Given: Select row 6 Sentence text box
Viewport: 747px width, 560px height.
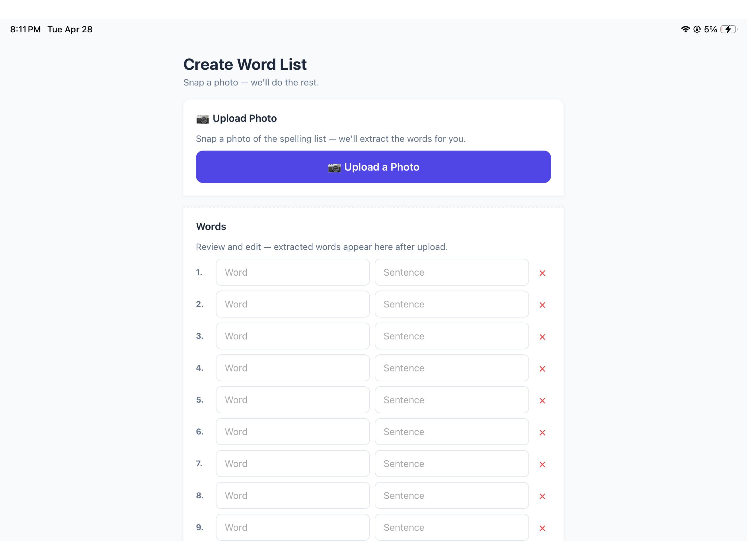Looking at the screenshot, I should coord(451,432).
